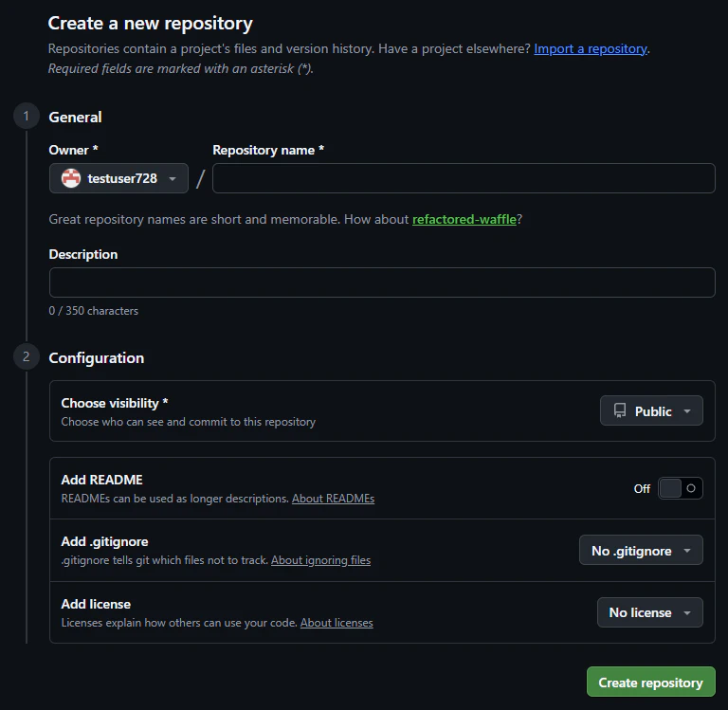
Task: Expand the No license dropdown
Action: pyautogui.click(x=649, y=613)
